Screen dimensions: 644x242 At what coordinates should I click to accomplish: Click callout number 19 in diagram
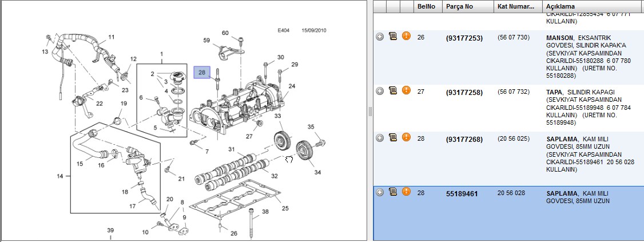coord(124,103)
